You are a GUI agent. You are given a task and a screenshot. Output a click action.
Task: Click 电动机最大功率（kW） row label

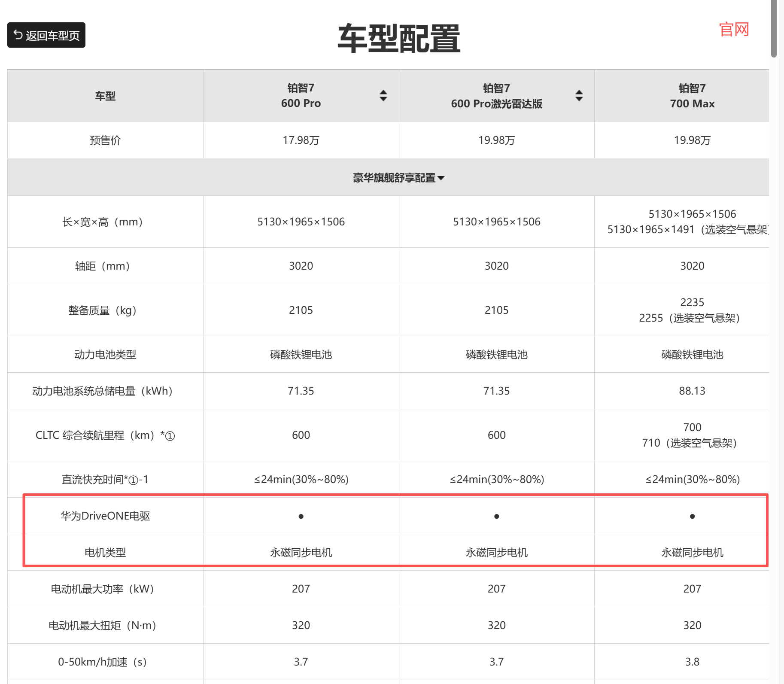(x=103, y=589)
